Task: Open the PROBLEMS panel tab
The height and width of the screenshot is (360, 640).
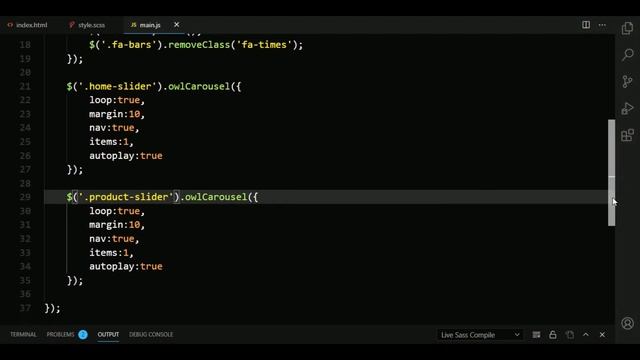Action: coord(60,334)
